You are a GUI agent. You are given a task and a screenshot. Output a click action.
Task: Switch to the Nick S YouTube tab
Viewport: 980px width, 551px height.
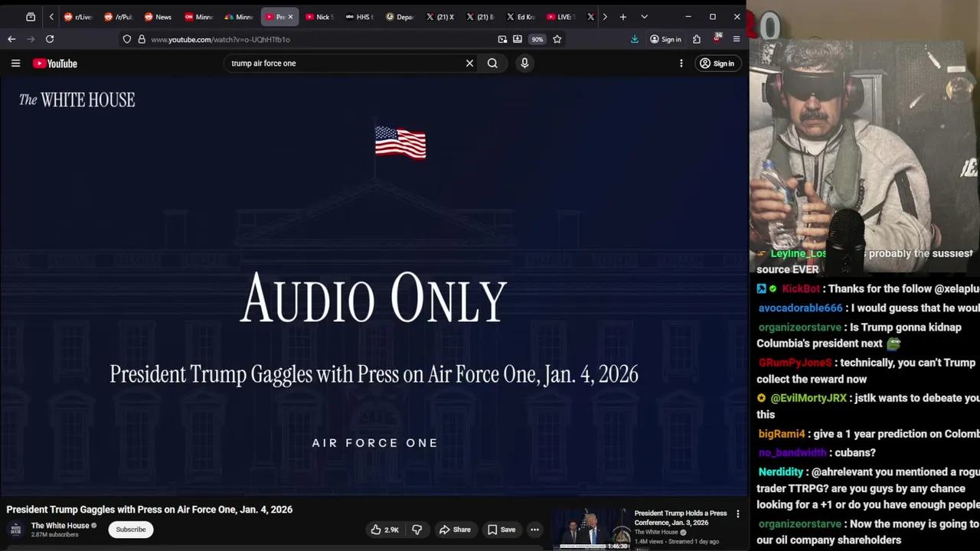point(319,17)
